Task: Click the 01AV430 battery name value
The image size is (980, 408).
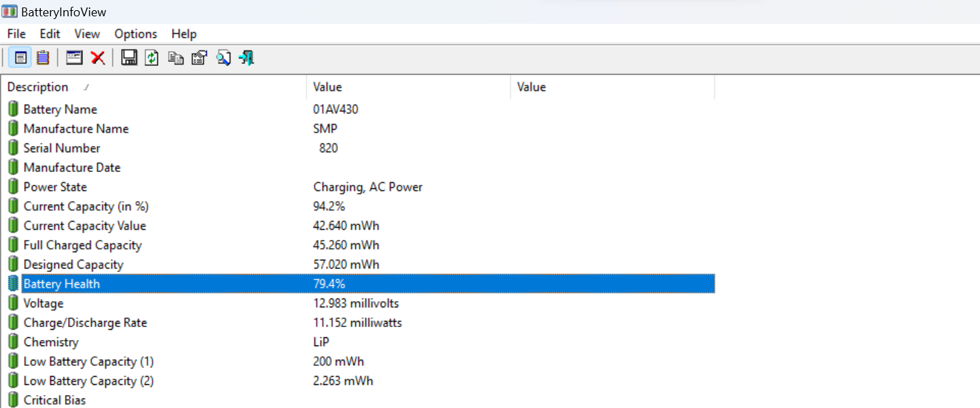Action: point(336,109)
